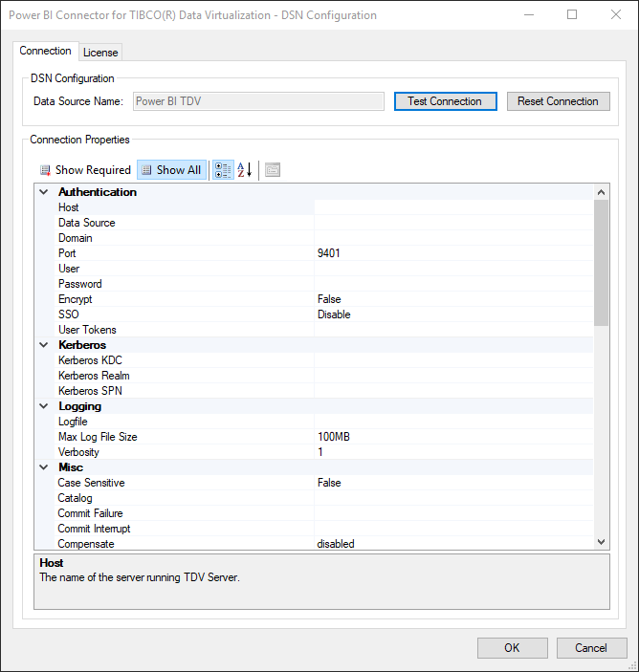639x672 pixels.
Task: Collapse the Misc category
Action: point(43,467)
